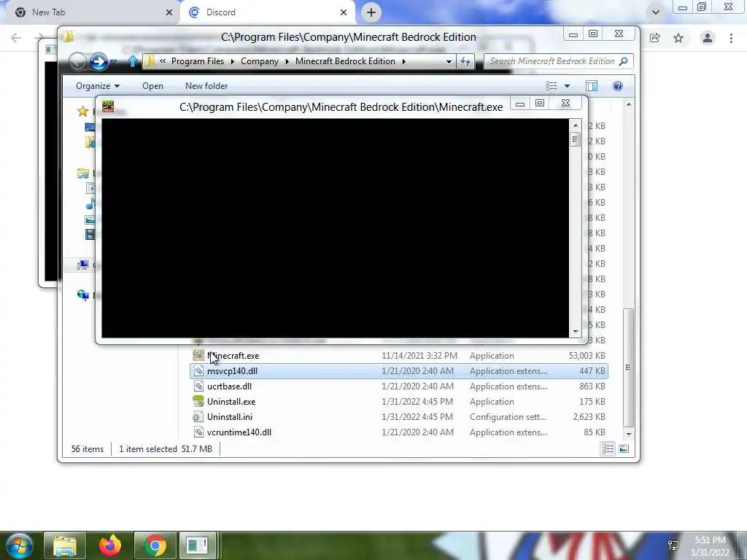Toggle the preview pane icon
Screen dimensions: 747x560
click(591, 86)
